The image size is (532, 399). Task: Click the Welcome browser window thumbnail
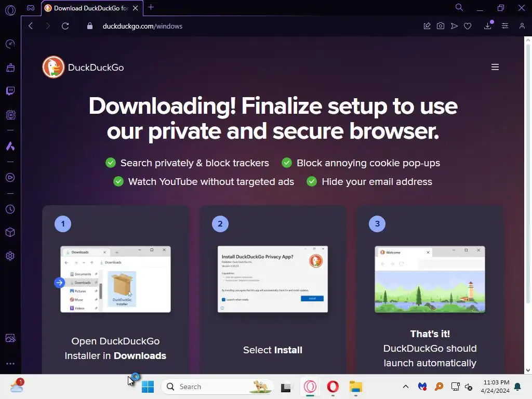pyautogui.click(x=430, y=279)
